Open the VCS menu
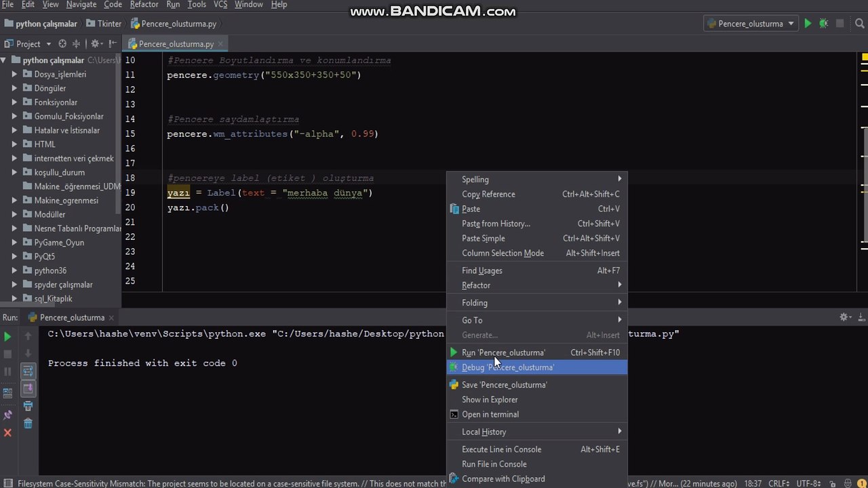 click(220, 5)
